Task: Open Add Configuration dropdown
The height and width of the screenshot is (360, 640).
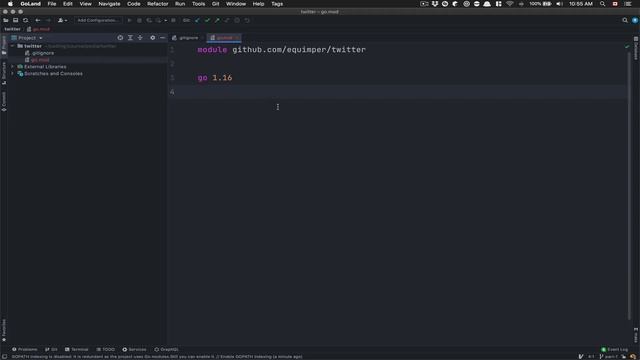Action: click(98, 20)
